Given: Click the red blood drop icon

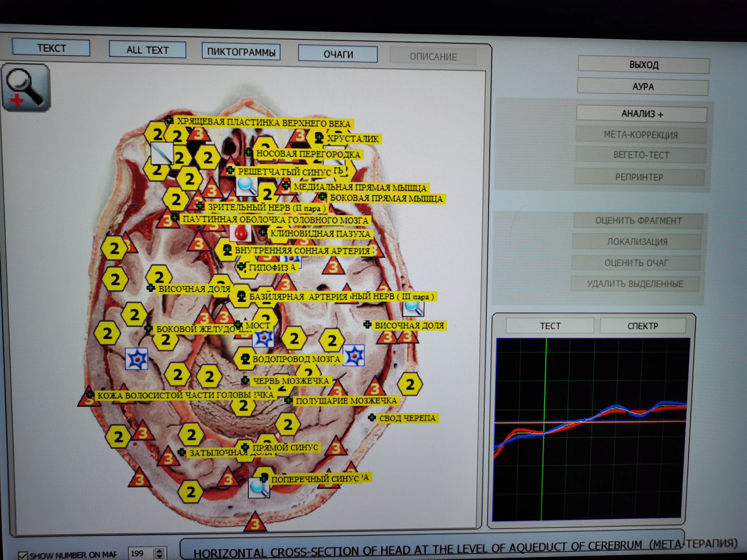Looking at the screenshot, I should click(x=240, y=232).
